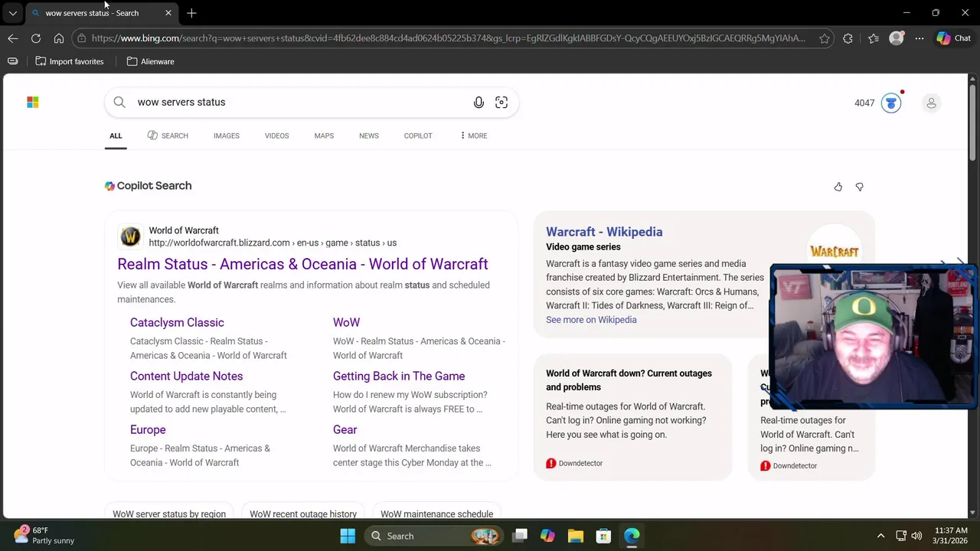Screen dimensions: 980x551
Task: Open the Rewards points 4047 badge
Action: tap(877, 103)
